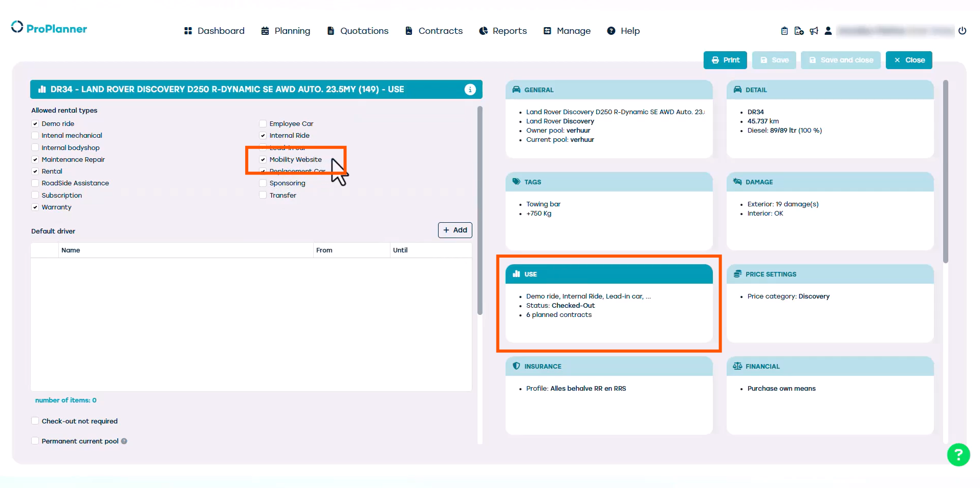Open the Contracts menu

[434, 31]
